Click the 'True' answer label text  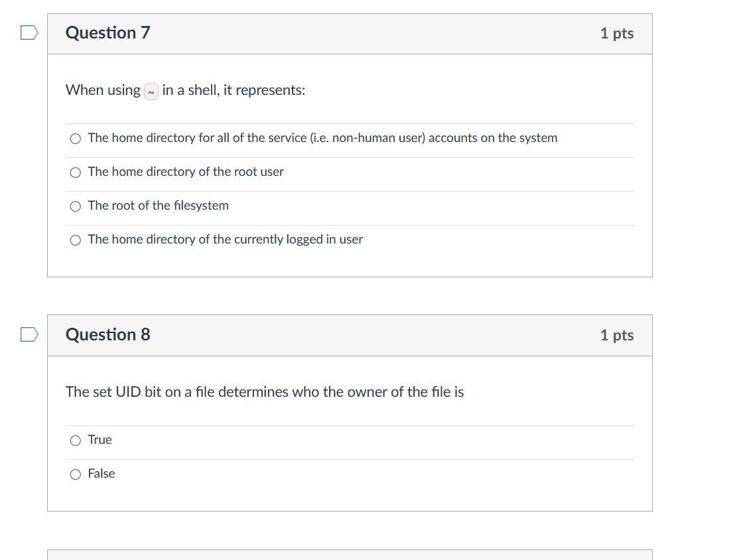point(100,439)
